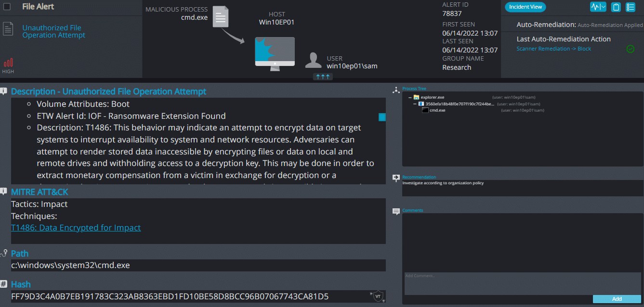The width and height of the screenshot is (644, 307).
Task: Click the user silhouette icon
Action: pos(314,60)
